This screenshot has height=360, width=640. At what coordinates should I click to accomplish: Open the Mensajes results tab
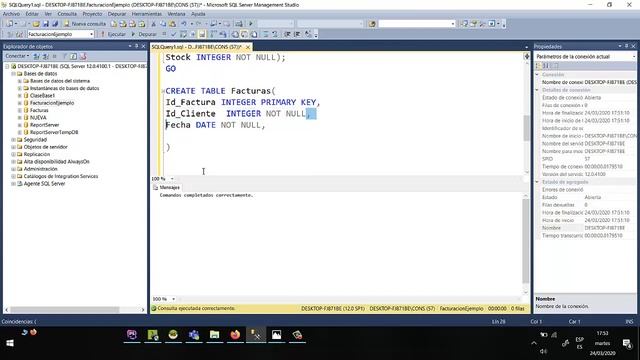click(x=167, y=187)
